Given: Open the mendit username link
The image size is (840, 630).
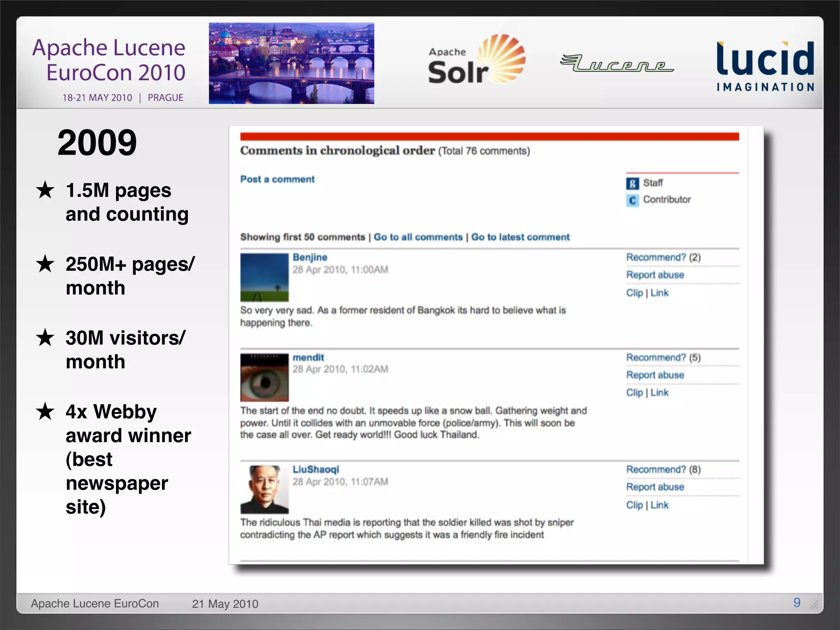Looking at the screenshot, I should pyautogui.click(x=308, y=357).
